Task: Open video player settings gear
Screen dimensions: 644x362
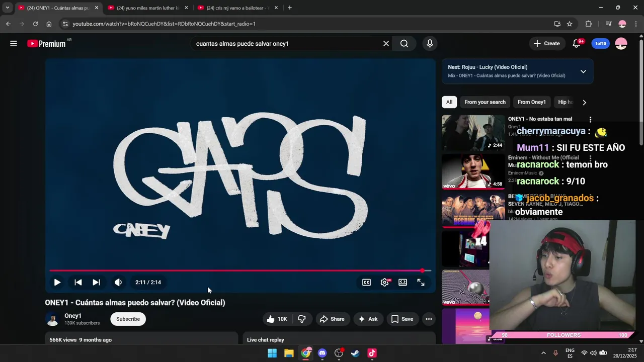Action: [x=385, y=283]
